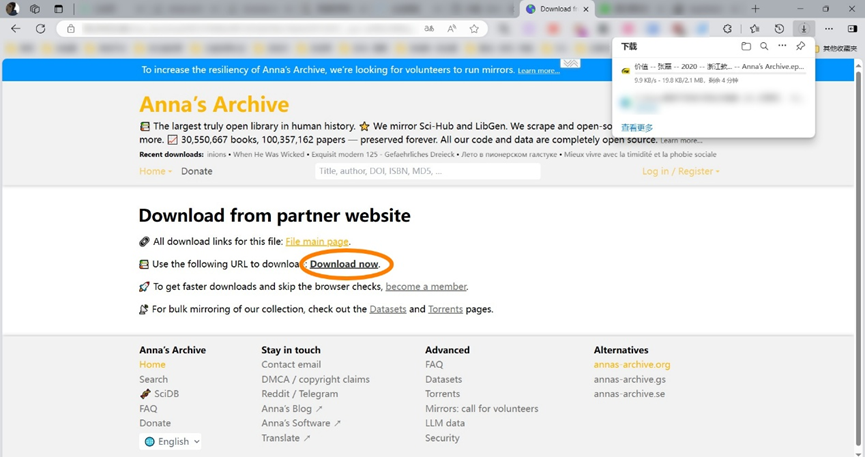
Task: Open more options in the downloads panel
Action: (782, 46)
